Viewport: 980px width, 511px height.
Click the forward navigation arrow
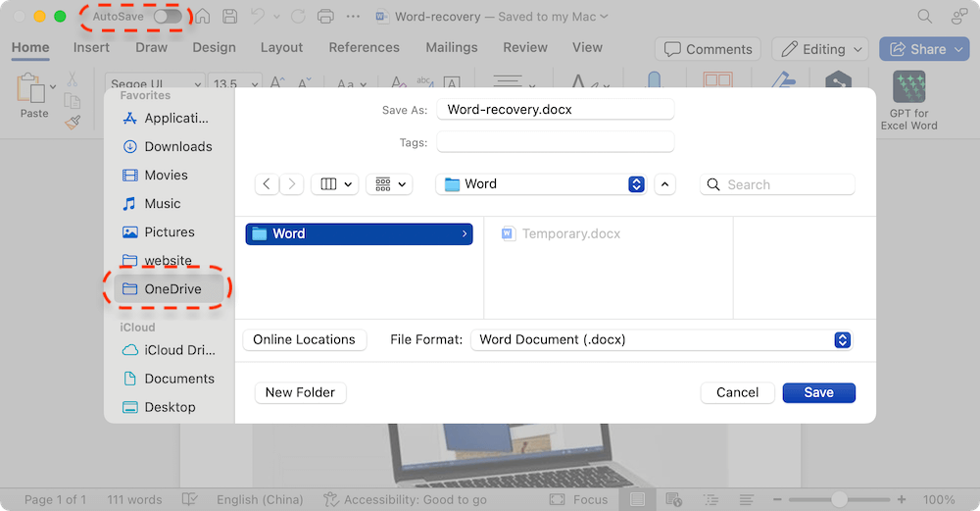tap(291, 183)
